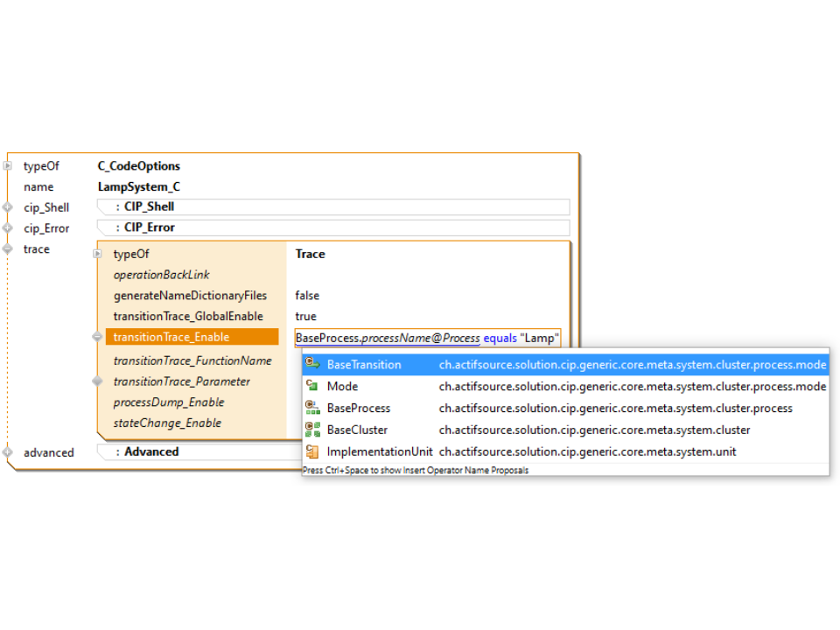The width and height of the screenshot is (840, 630).
Task: Expand the typeOf C_CodeOptions arrow
Action: pos(8,166)
